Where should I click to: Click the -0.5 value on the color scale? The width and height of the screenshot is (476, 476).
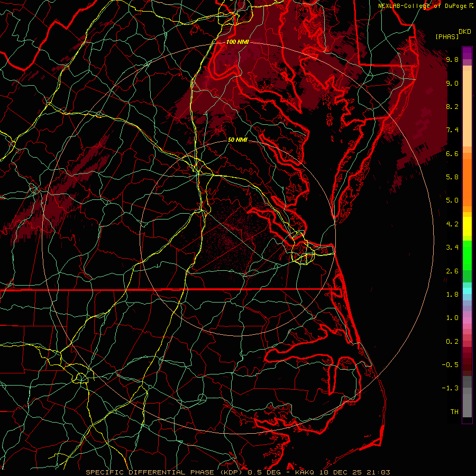pos(450,364)
